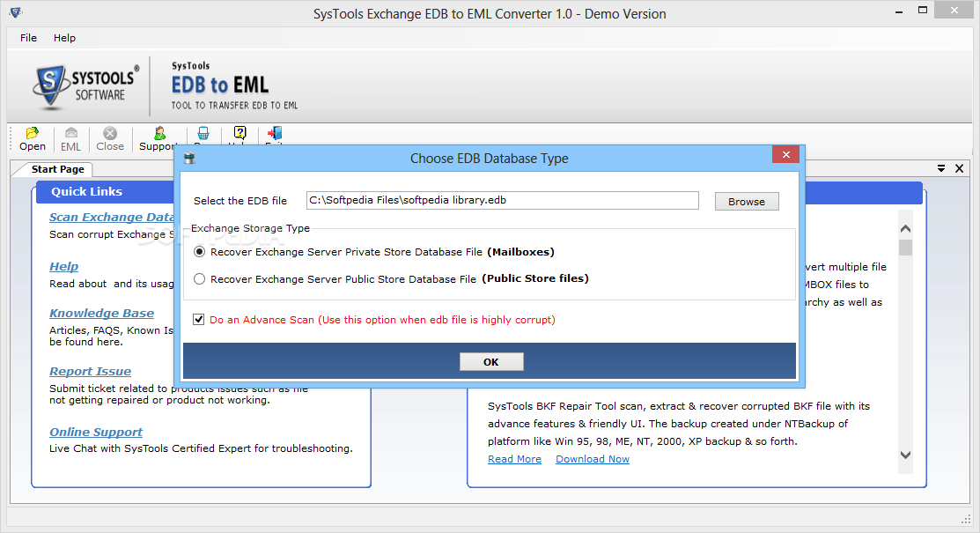
Task: Click the 'Exchange Storage Type' group label
Action: click(x=250, y=228)
